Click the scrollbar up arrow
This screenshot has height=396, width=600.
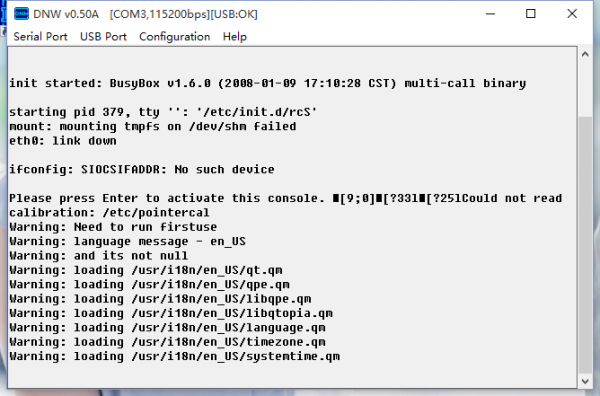click(x=585, y=54)
